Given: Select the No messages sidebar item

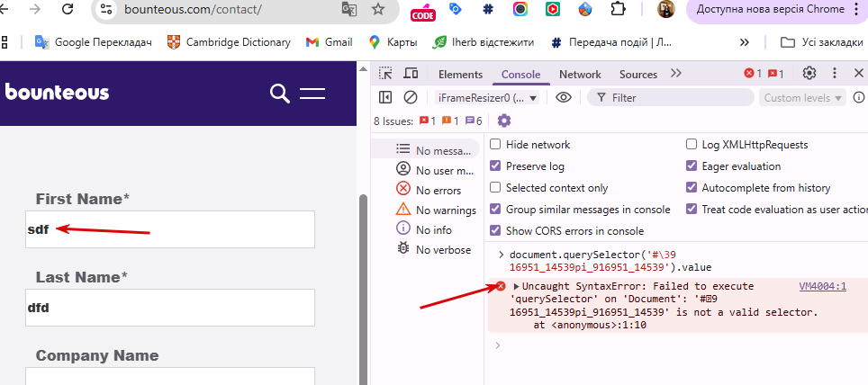Looking at the screenshot, I should pyautogui.click(x=425, y=150).
